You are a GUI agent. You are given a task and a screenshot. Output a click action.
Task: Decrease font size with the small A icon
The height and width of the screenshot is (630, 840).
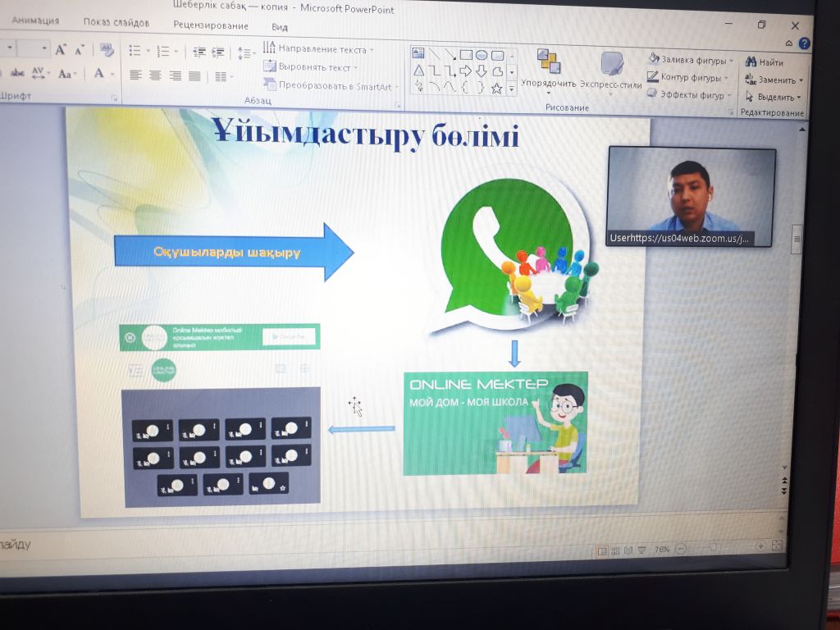pos(80,50)
